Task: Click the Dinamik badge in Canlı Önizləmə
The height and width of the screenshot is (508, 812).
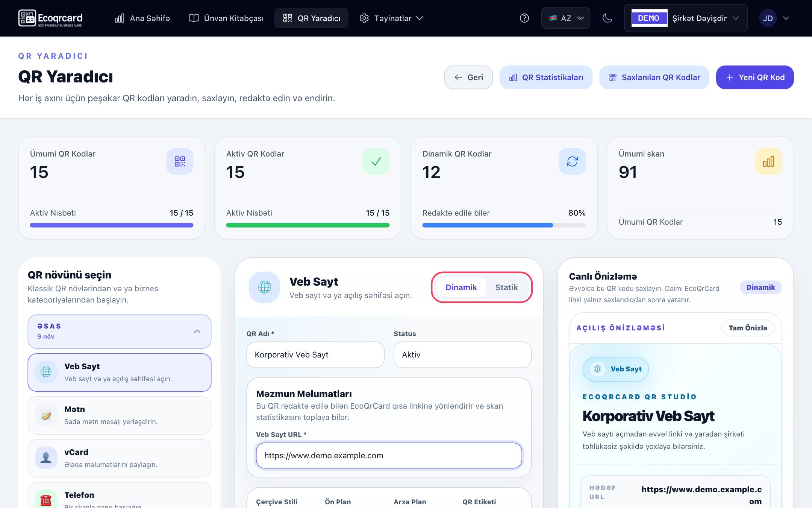Action: coord(760,287)
